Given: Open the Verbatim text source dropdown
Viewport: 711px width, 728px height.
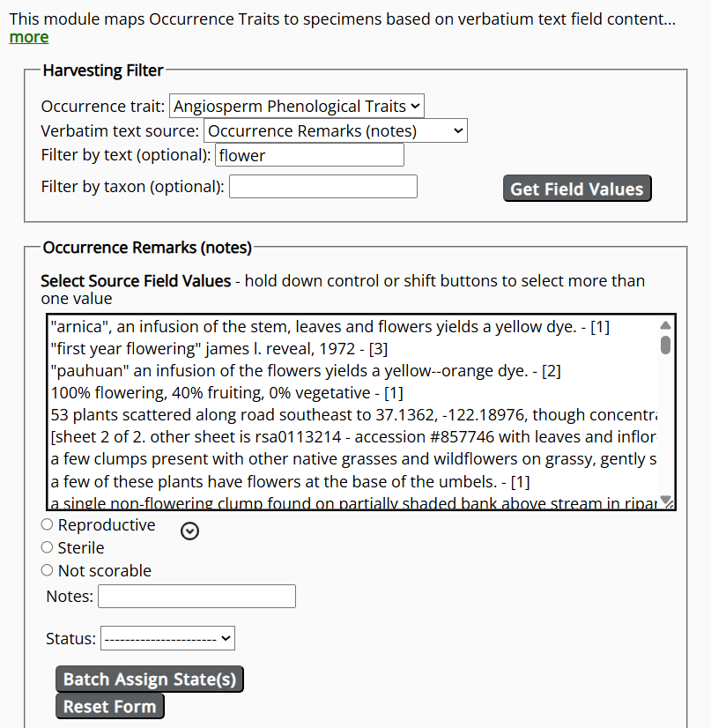Looking at the screenshot, I should click(335, 130).
